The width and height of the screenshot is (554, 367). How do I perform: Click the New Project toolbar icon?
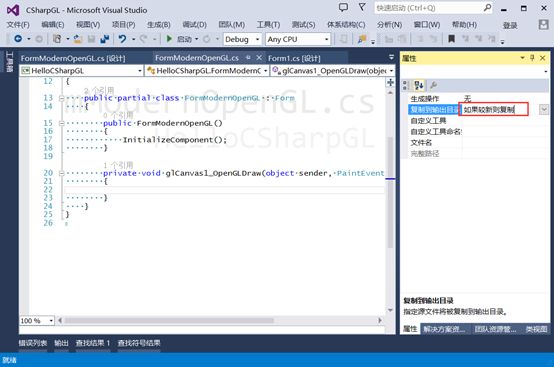tap(57, 39)
